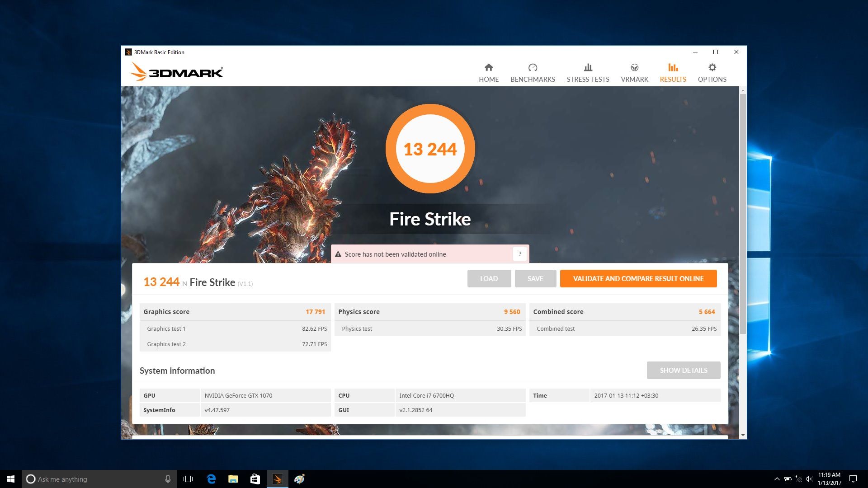Click 'Score has not been validated online' text
This screenshot has width=868, height=488.
[395, 254]
